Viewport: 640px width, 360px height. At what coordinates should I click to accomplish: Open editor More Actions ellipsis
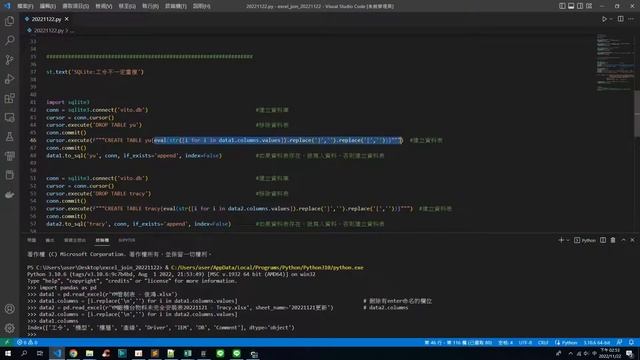631,19
